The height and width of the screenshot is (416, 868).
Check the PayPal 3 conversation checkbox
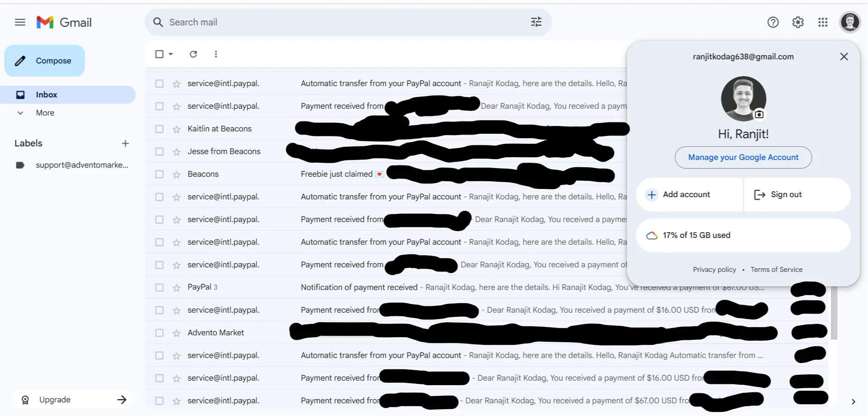click(159, 287)
